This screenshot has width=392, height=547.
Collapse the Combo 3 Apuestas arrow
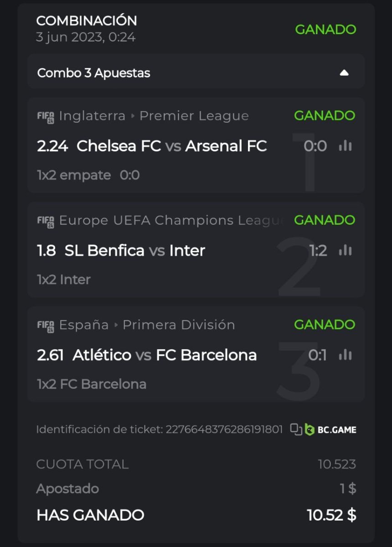(x=344, y=73)
